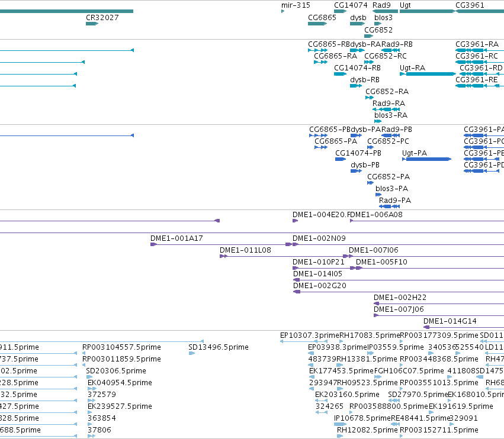The image size is (504, 439).
Task: Click the Ugt-RA transcript label
Action: [412, 68]
